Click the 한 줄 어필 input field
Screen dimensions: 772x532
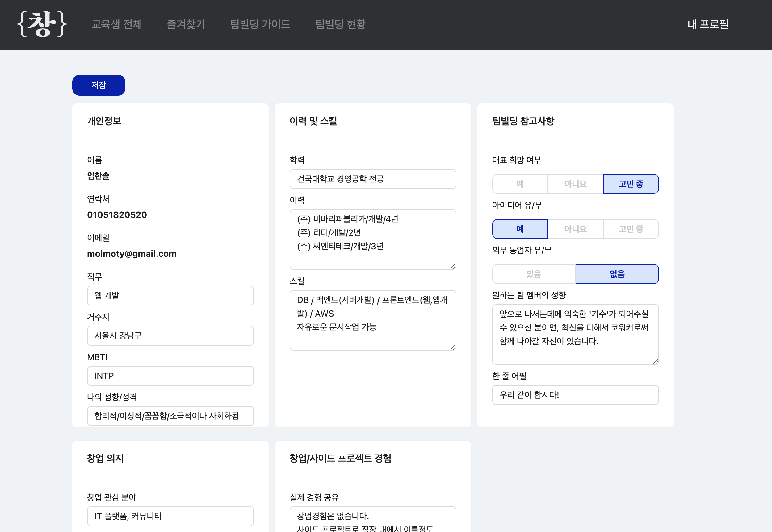coord(575,395)
